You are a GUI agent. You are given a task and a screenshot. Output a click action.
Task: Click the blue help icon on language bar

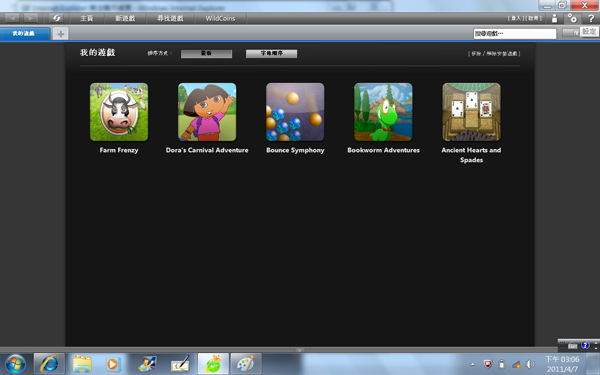click(585, 346)
